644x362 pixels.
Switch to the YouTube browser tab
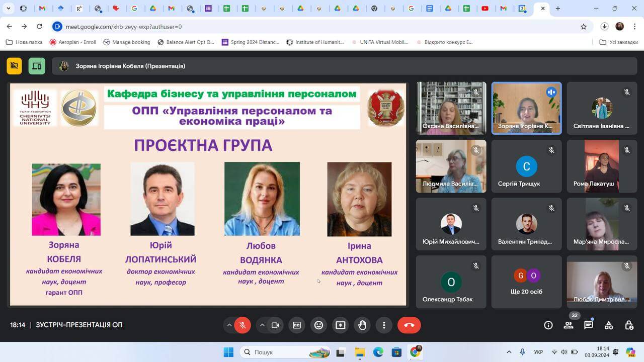pyautogui.click(x=485, y=9)
